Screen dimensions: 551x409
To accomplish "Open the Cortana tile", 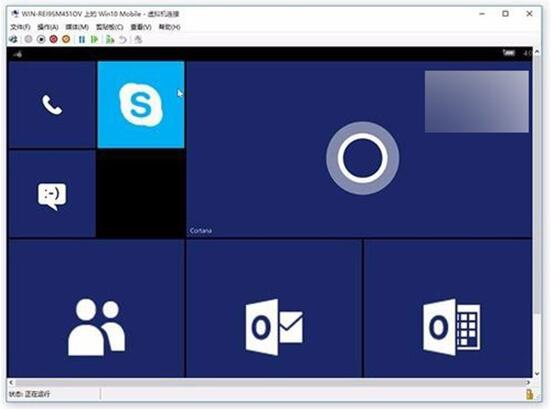I will click(x=359, y=149).
